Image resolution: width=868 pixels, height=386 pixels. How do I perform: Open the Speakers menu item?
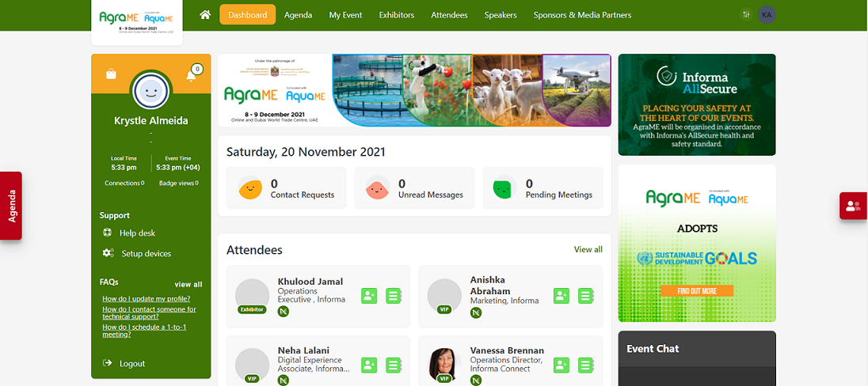click(501, 14)
